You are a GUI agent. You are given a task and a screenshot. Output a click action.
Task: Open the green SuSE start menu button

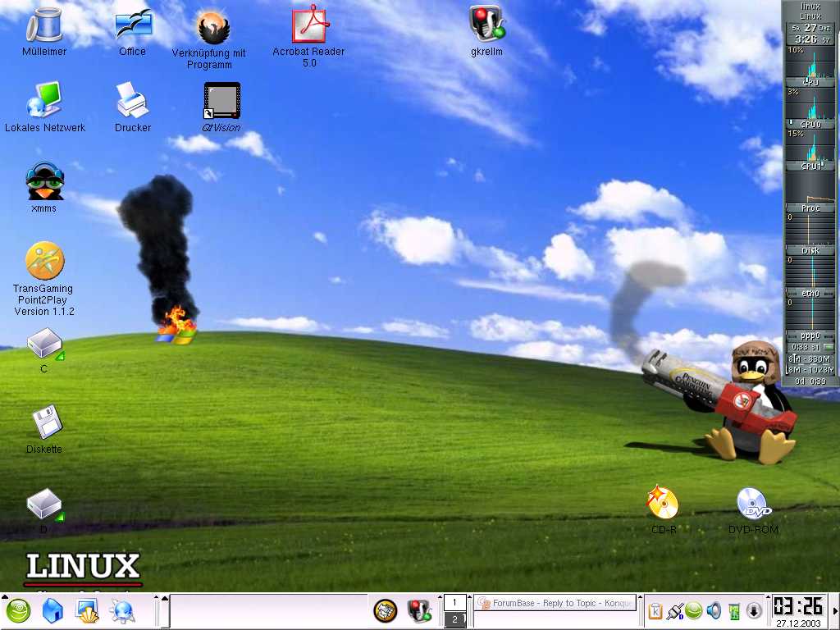[x=18, y=610]
